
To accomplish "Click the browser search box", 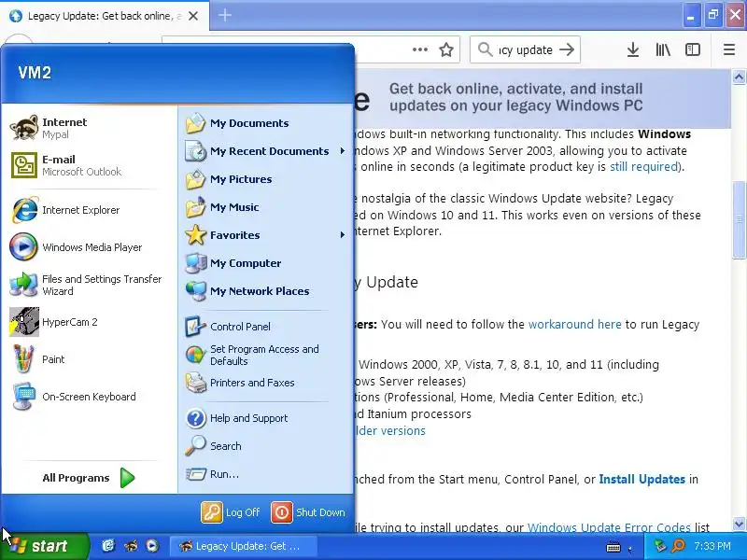I will click(x=525, y=49).
